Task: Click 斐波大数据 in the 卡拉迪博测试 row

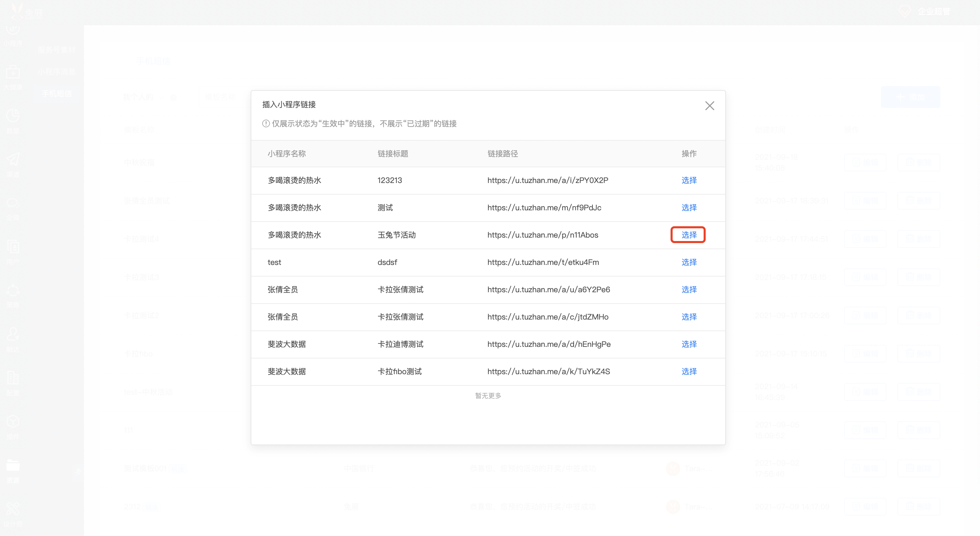Action: coord(286,344)
